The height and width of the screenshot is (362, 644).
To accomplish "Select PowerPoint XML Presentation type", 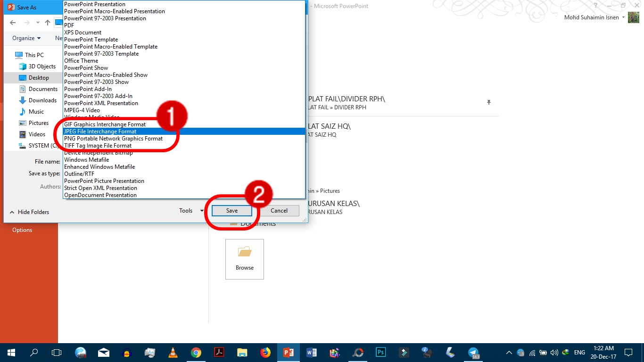I will click(x=184, y=103).
